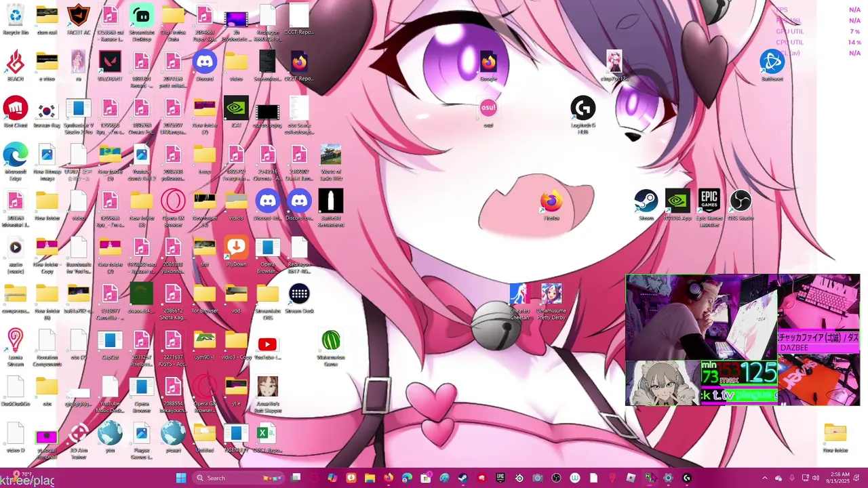Open the Lumia Stream shortcut
868x488 pixels.
point(15,347)
